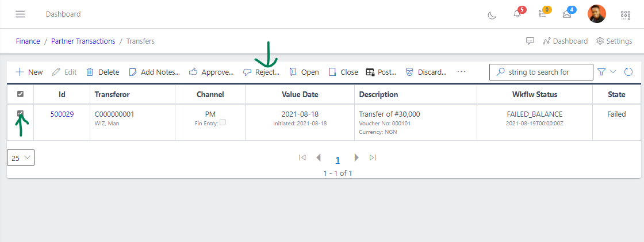Screen dimensions: 644x242
Task: Click New to create a transfer
Action: pyautogui.click(x=29, y=72)
